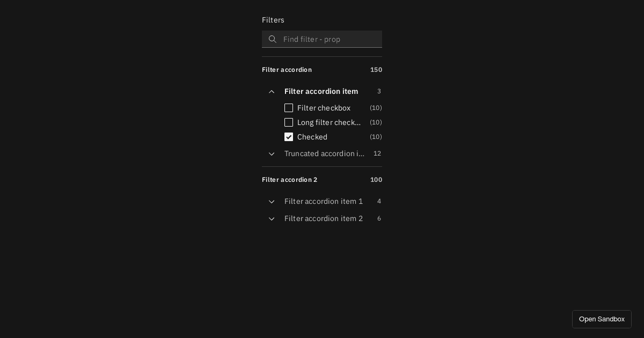This screenshot has width=644, height=338.
Task: Click the chevron next to Filter accordion item 1
Action: click(272, 202)
